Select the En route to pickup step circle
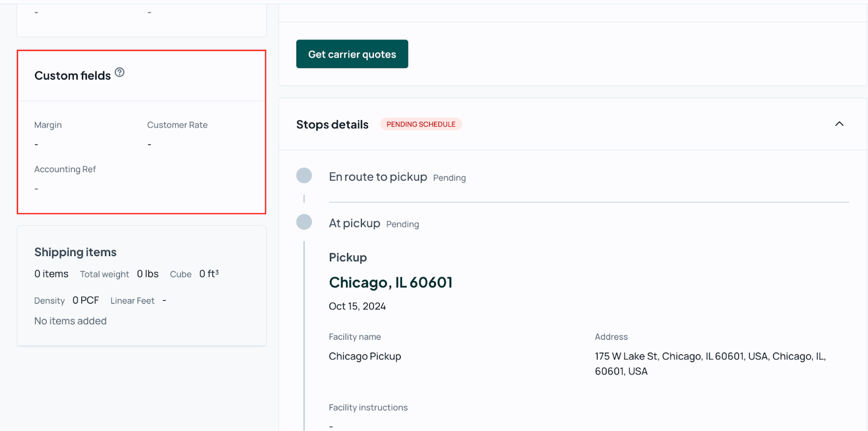Image resolution: width=868 pixels, height=431 pixels. [304, 175]
